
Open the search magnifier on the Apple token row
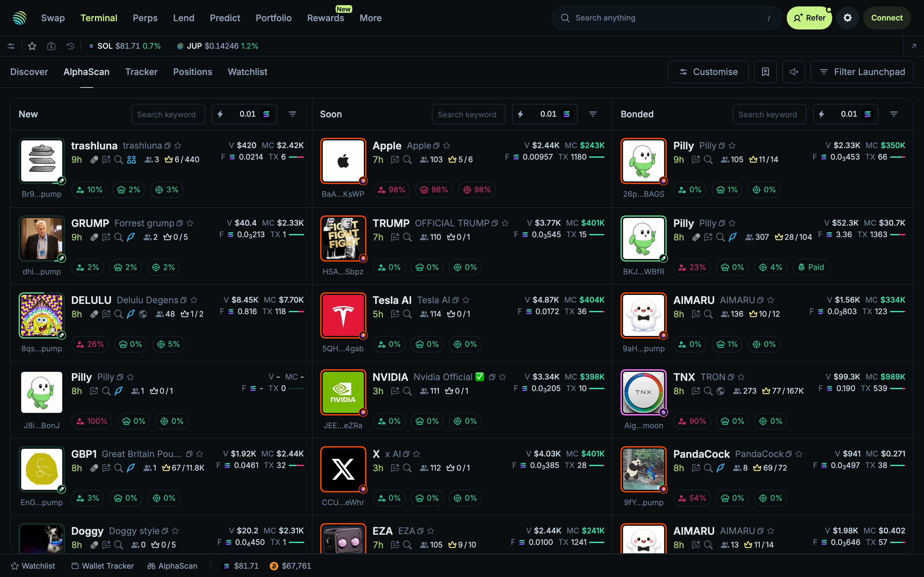coord(408,160)
